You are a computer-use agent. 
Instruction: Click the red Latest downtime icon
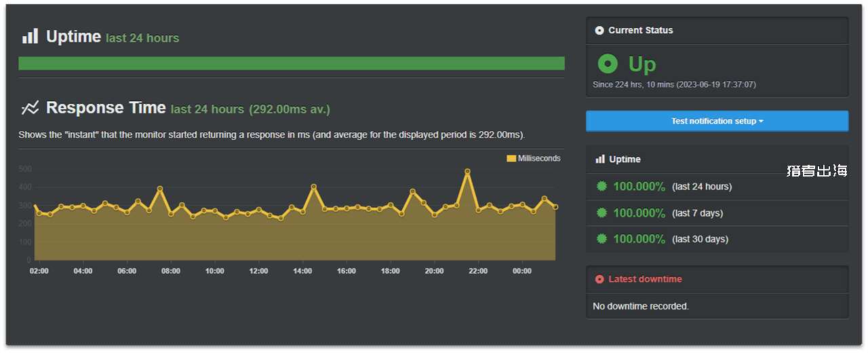point(599,279)
